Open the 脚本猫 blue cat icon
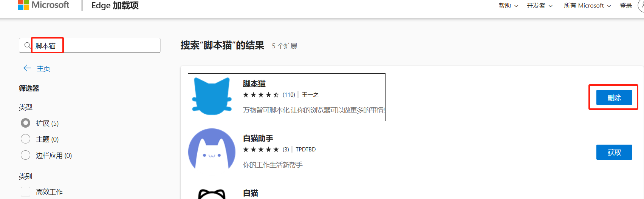This screenshot has height=199, width=644. pyautogui.click(x=212, y=96)
